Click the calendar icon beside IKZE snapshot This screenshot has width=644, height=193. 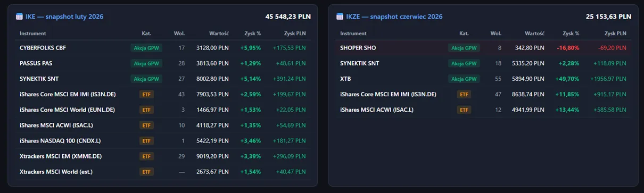point(340,16)
